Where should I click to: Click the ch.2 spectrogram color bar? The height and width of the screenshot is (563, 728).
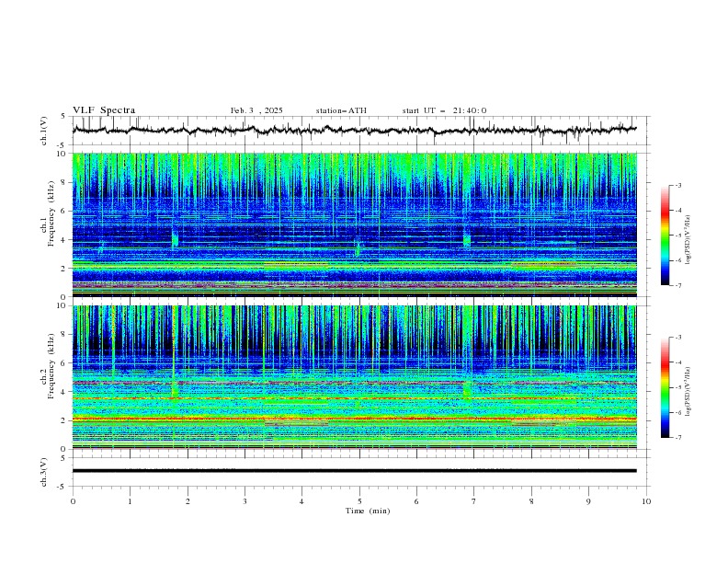(665, 387)
